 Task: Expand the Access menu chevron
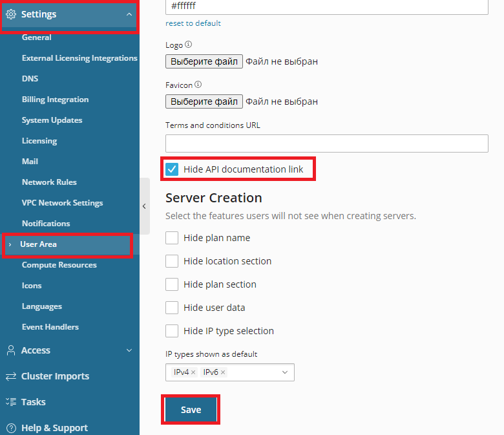[129, 350]
